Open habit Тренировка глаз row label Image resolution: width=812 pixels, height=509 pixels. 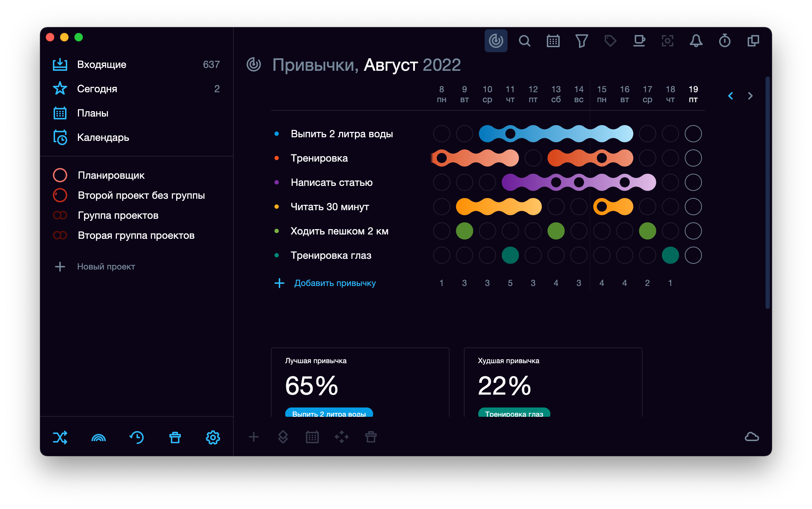[x=331, y=255]
